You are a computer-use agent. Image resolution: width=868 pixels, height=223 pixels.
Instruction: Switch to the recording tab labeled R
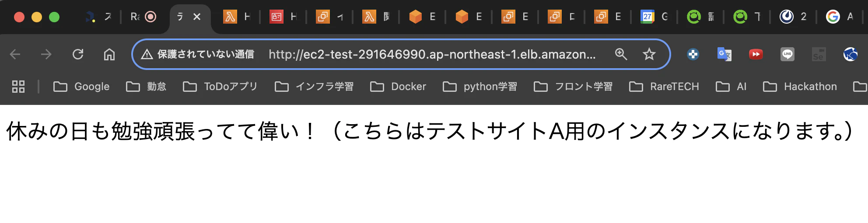(143, 17)
